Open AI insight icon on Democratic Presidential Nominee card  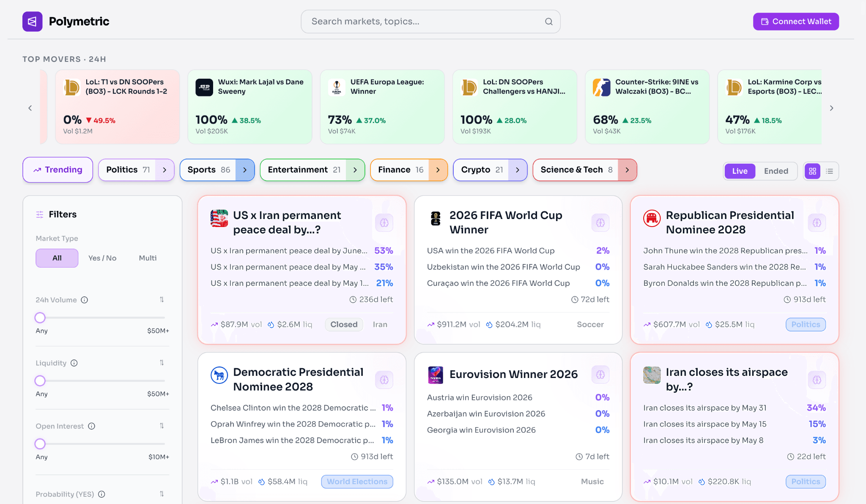click(384, 380)
